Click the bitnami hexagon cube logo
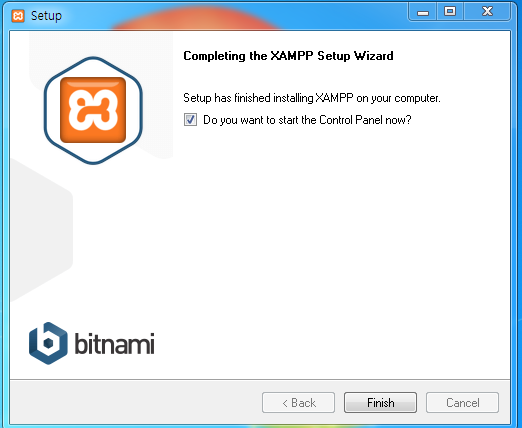The image size is (522, 428). (48, 343)
